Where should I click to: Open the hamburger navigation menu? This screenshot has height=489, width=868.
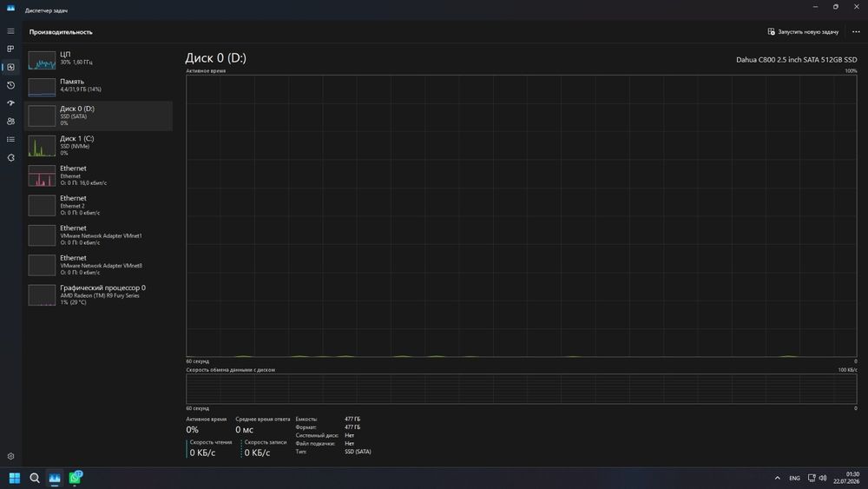[x=10, y=31]
